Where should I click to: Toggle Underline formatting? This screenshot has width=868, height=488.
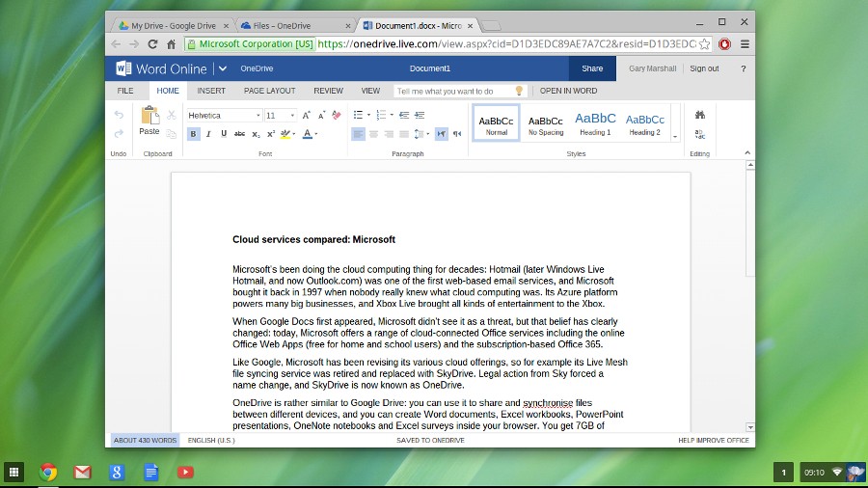click(x=224, y=134)
